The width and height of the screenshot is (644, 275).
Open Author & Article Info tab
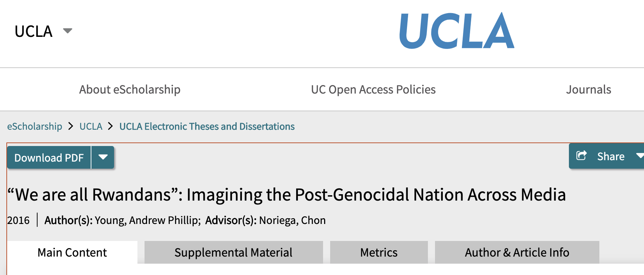point(517,252)
